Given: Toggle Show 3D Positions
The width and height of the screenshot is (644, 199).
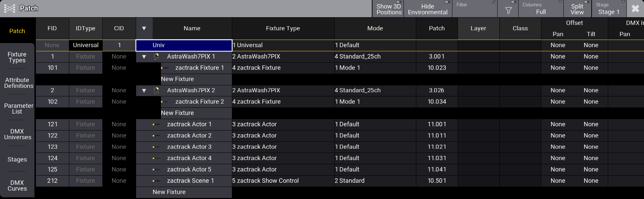Looking at the screenshot, I should click(388, 9).
